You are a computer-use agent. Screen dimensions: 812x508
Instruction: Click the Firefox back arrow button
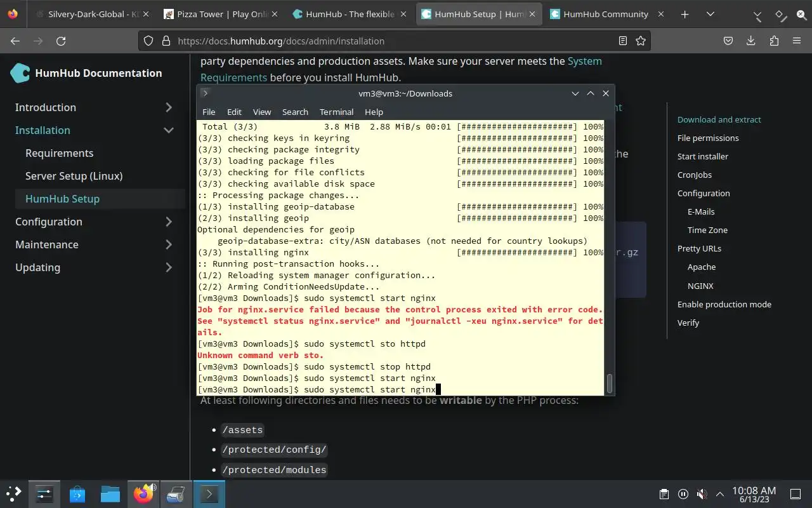pyautogui.click(x=15, y=41)
